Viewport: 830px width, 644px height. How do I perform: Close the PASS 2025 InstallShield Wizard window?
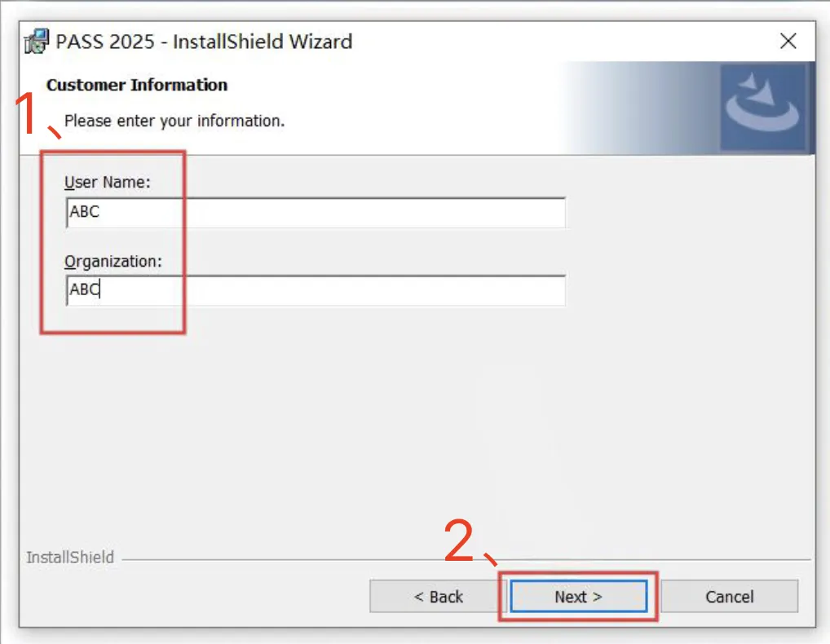(788, 41)
